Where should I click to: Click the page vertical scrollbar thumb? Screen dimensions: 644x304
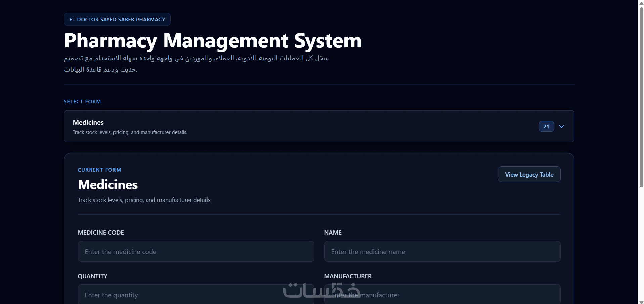[x=641, y=97]
